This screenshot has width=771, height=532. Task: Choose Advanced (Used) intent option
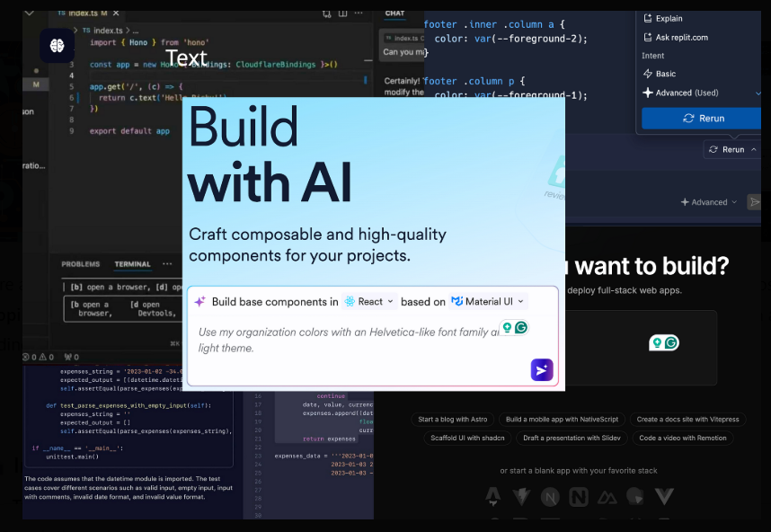(687, 93)
